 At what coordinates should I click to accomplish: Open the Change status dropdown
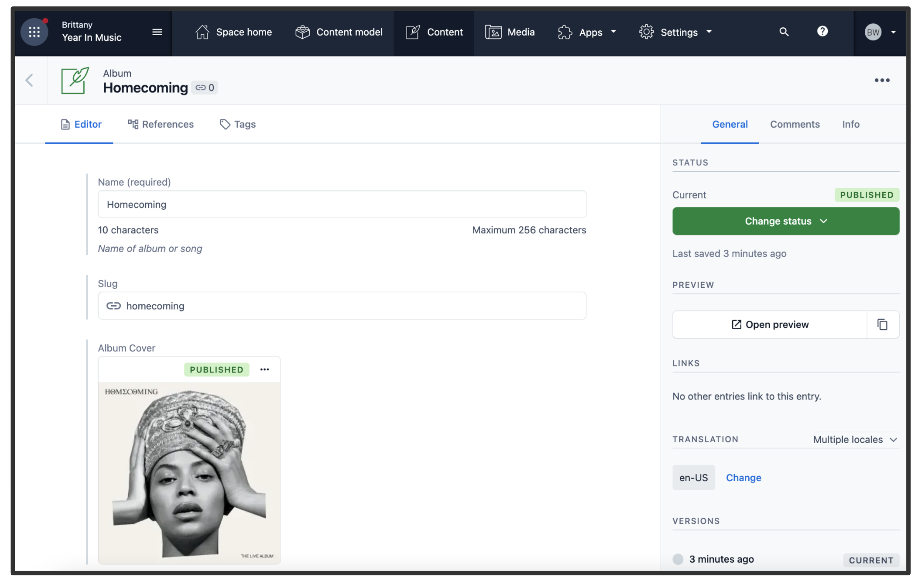[785, 221]
